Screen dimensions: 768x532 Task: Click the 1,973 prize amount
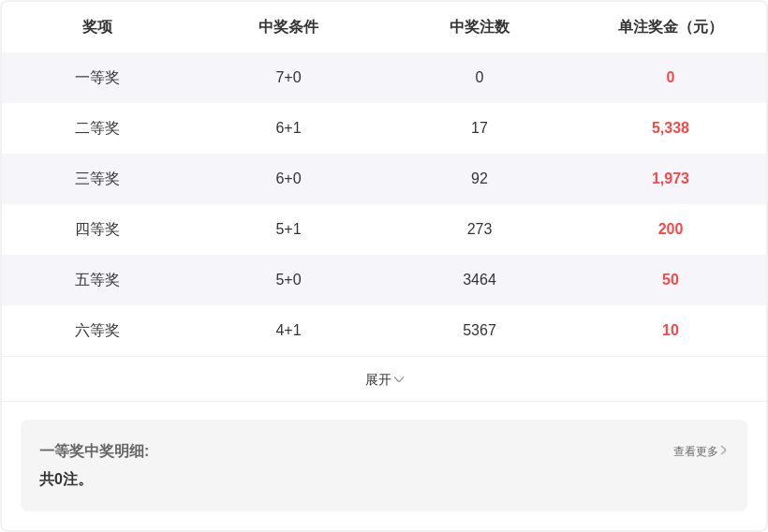coord(671,179)
